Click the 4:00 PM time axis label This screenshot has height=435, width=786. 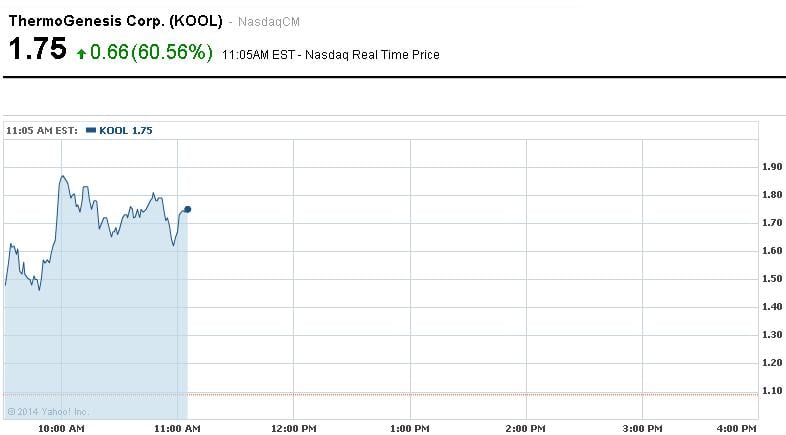tap(737, 428)
